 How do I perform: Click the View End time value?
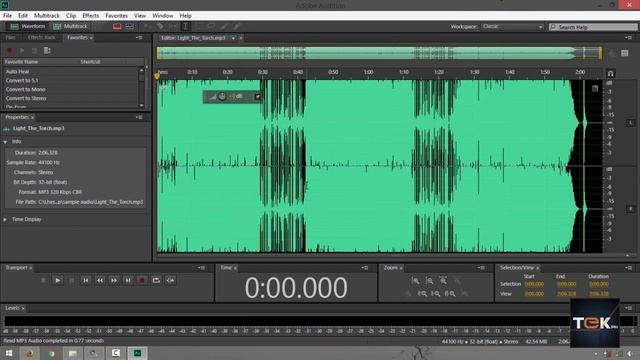click(x=567, y=294)
